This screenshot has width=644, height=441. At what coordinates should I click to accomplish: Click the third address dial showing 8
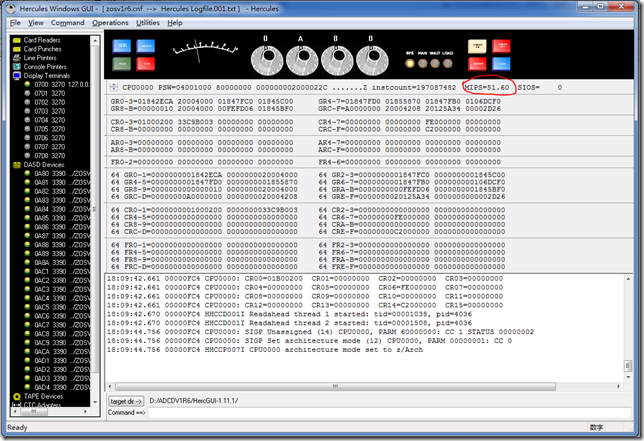tap(337, 60)
